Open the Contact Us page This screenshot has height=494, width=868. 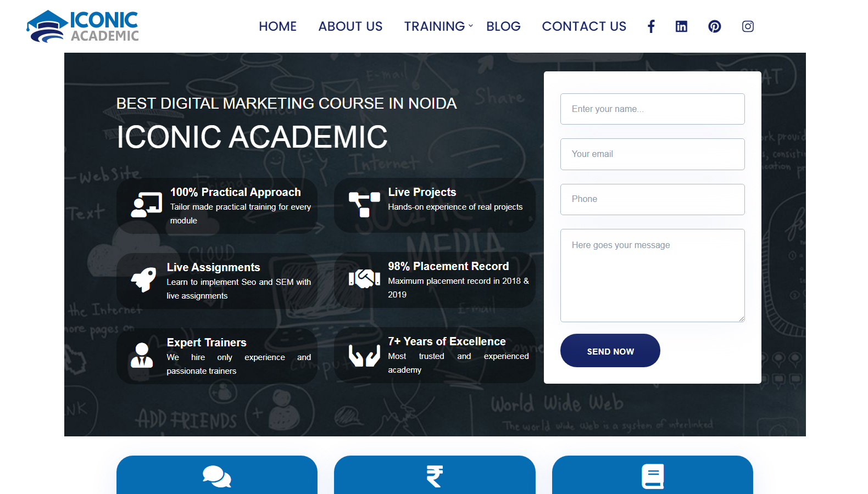point(584,26)
